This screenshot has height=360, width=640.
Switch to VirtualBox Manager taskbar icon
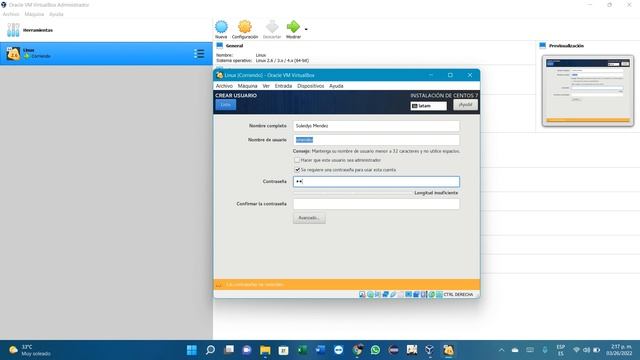coord(430,350)
